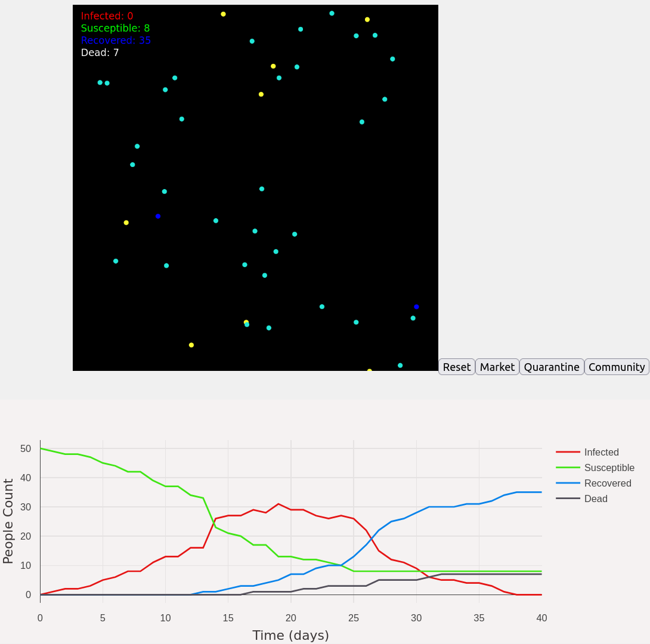Image resolution: width=650 pixels, height=644 pixels.
Task: Click the blue line swatch in legend
Action: pos(568,483)
